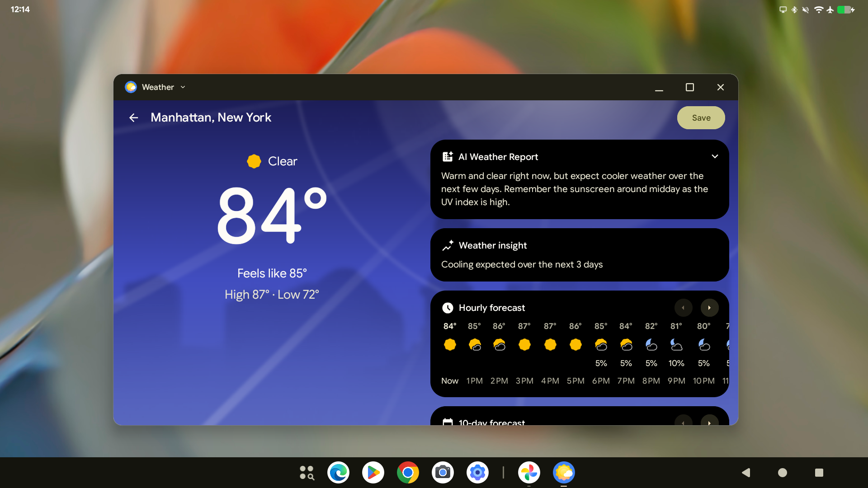Viewport: 868px width, 488px height.
Task: Open the Weather insight card
Action: point(579,255)
